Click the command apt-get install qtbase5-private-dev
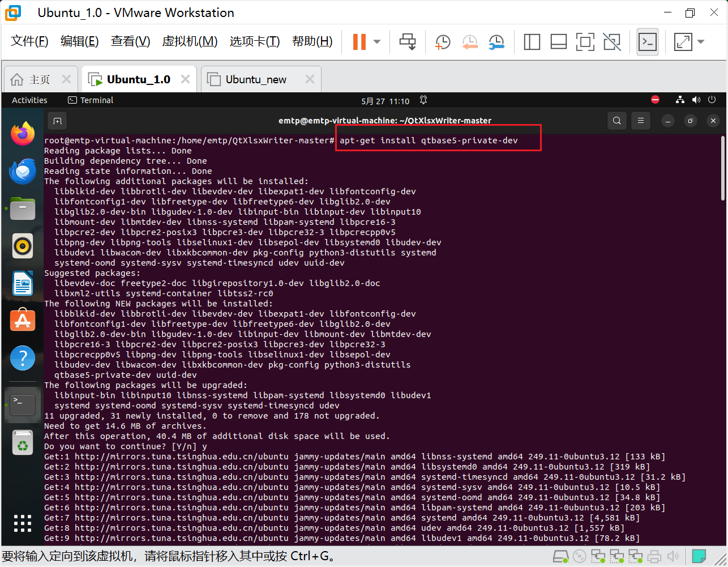The width and height of the screenshot is (728, 567). pos(429,140)
